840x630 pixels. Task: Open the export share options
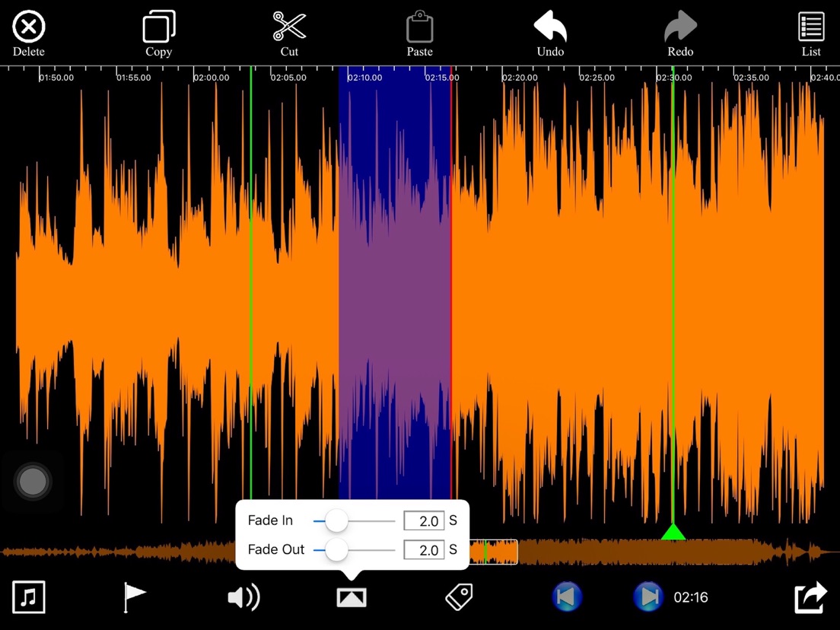(810, 597)
